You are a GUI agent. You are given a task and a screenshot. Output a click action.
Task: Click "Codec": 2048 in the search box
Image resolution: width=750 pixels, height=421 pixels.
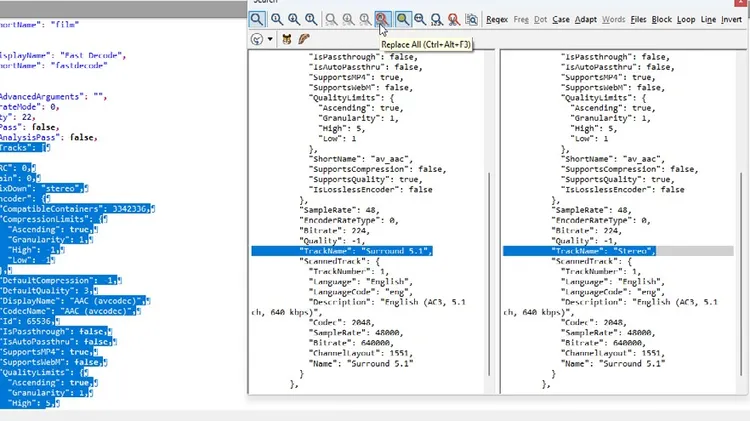[x=342, y=322]
